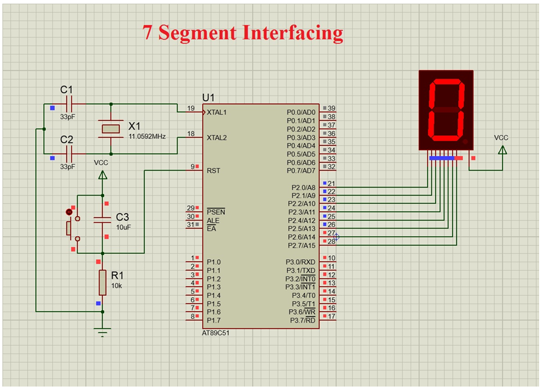The image size is (544, 392).
Task: Click the 33pF value under C1
Action: [x=67, y=117]
